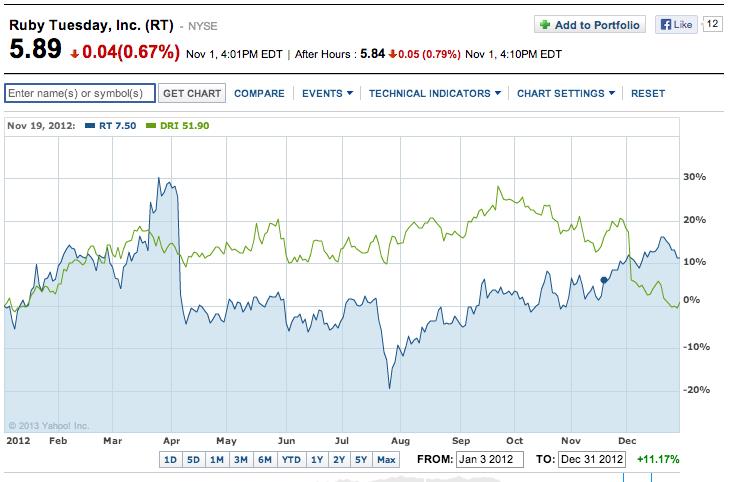Screen dimensions: 729x482
Task: Click the -20% axis label
Action: coord(696,390)
